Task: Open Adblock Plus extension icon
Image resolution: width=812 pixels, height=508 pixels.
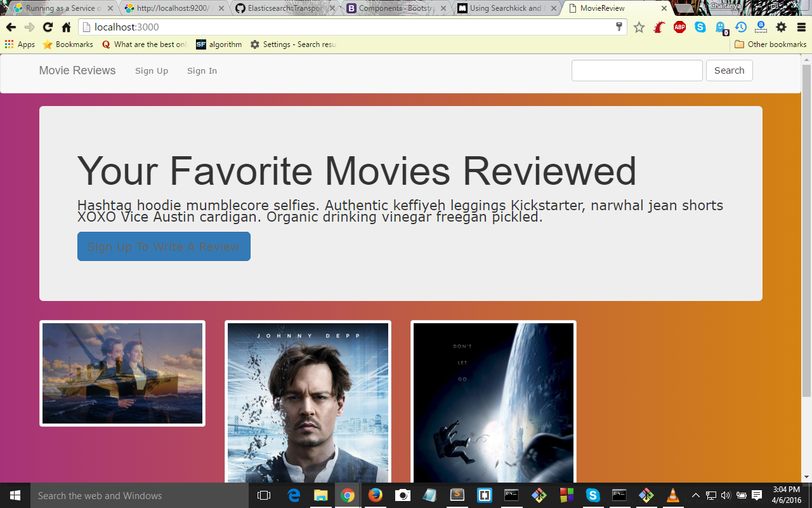Action: pyautogui.click(x=679, y=27)
